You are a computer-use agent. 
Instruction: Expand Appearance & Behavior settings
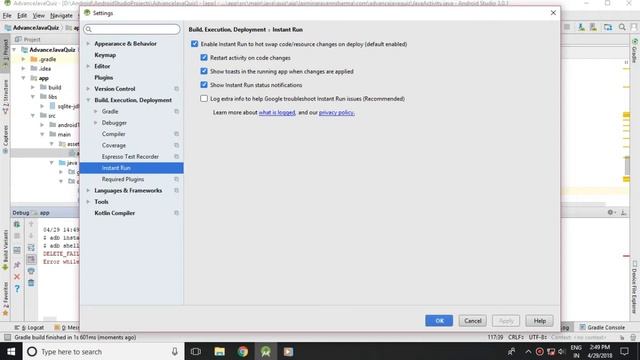88,43
